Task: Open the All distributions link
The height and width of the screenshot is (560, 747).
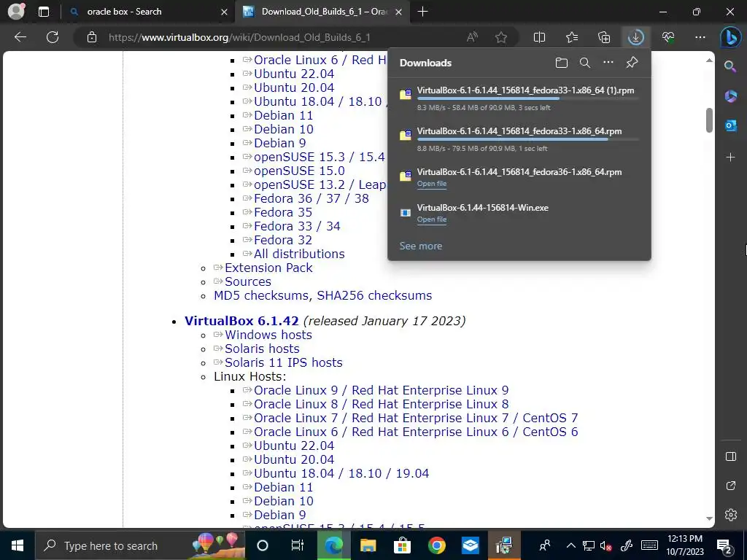Action: click(299, 254)
